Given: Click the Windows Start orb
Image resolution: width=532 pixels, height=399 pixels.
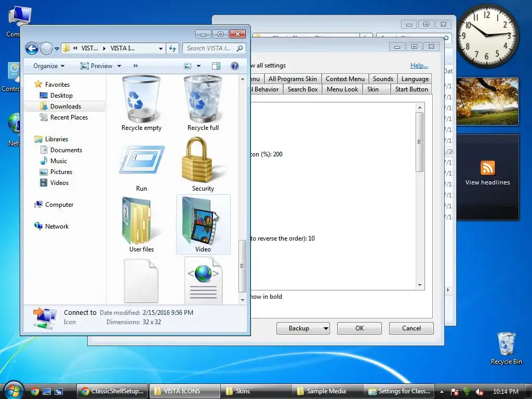Looking at the screenshot, I should point(12,390).
